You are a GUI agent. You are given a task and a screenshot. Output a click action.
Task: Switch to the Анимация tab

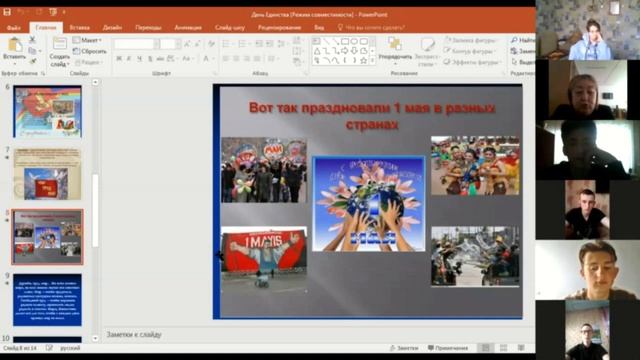(188, 28)
